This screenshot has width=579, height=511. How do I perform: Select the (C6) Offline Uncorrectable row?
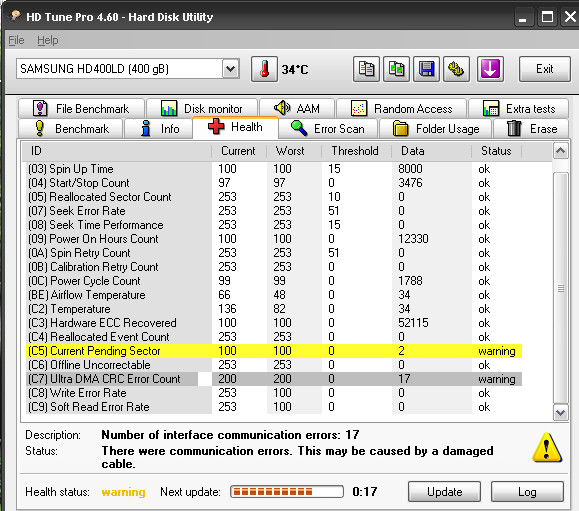[275, 365]
